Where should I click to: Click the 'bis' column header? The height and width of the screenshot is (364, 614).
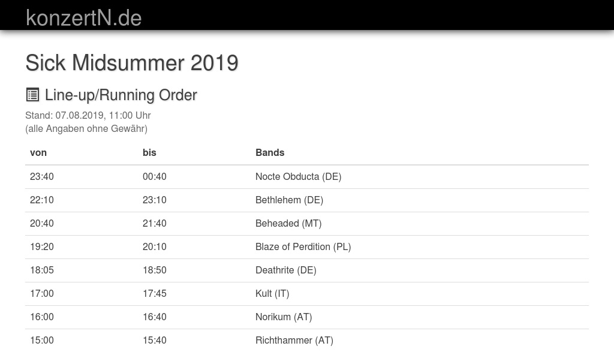coord(149,153)
